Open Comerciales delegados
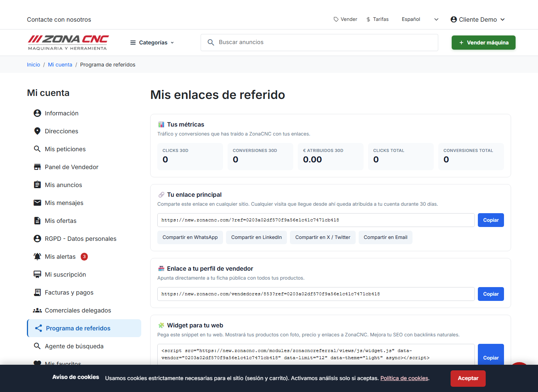 tap(84, 310)
